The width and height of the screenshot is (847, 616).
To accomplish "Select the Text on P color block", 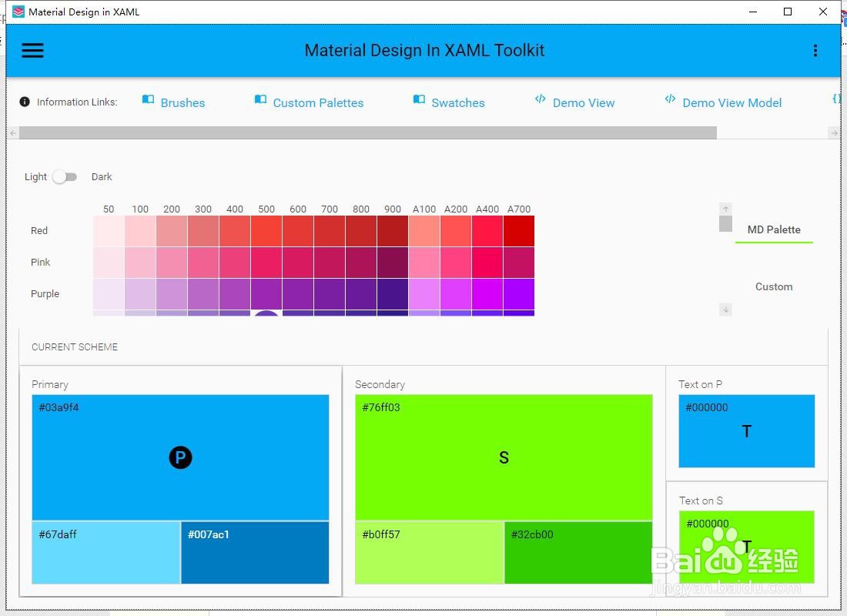I will (747, 430).
